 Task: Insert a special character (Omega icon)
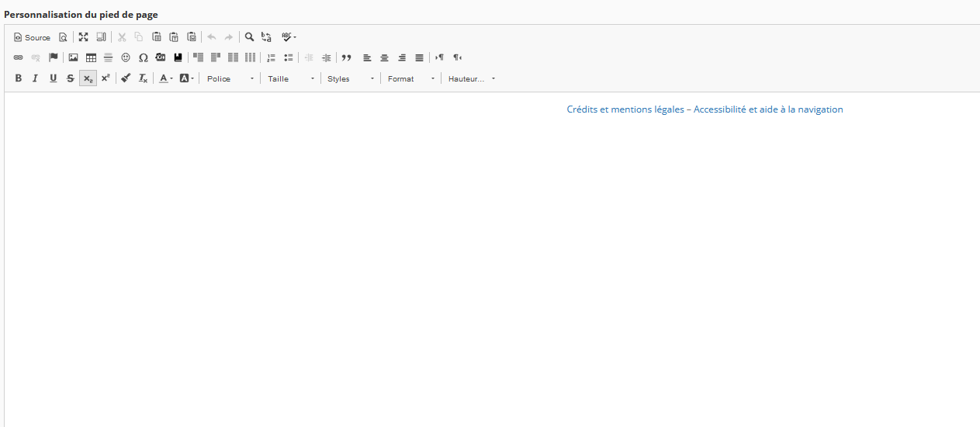point(144,57)
